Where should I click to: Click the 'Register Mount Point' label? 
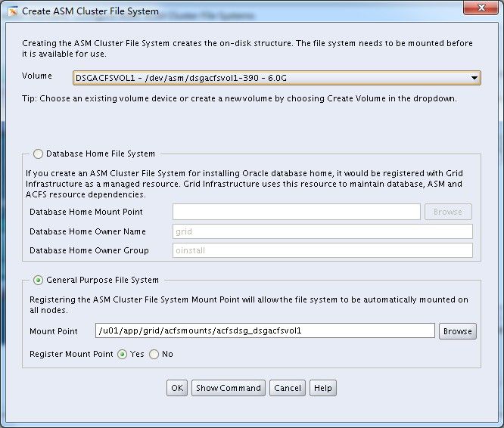point(71,354)
